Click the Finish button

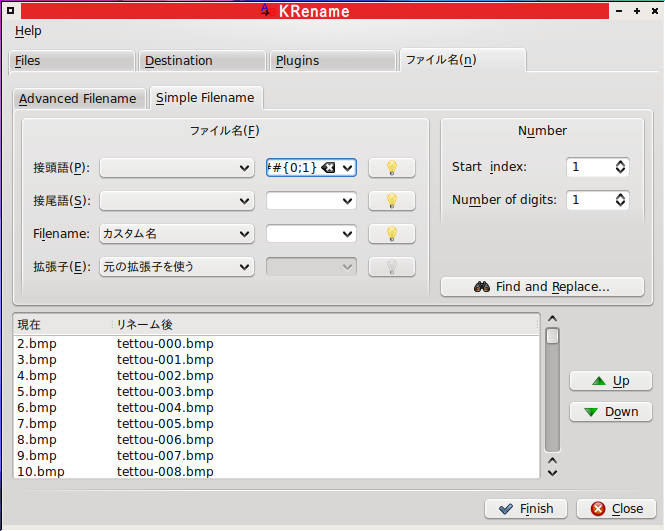pos(526,509)
